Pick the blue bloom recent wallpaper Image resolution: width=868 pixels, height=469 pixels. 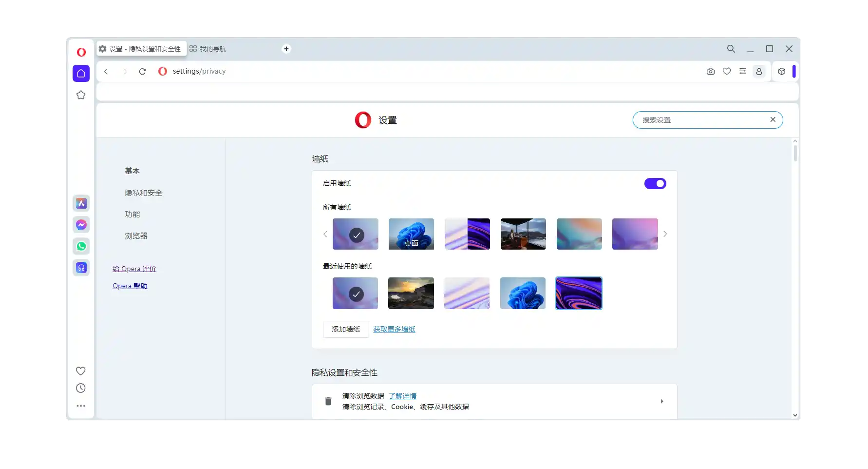(x=523, y=293)
